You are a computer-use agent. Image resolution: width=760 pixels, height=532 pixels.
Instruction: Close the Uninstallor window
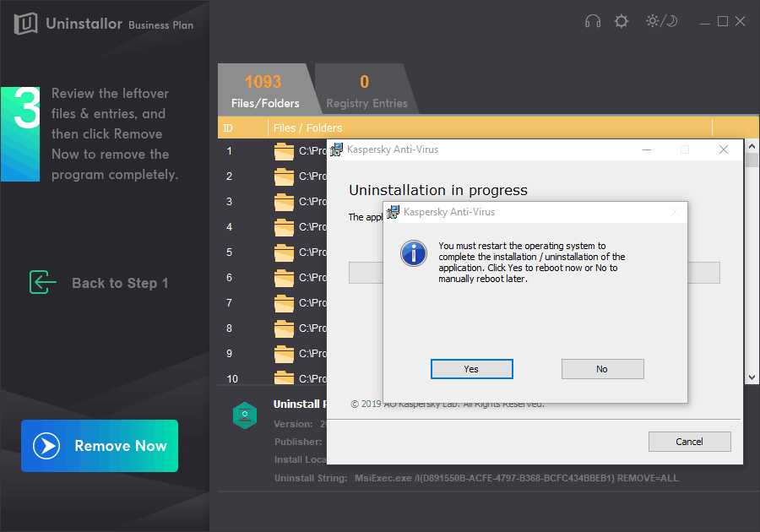pyautogui.click(x=740, y=21)
